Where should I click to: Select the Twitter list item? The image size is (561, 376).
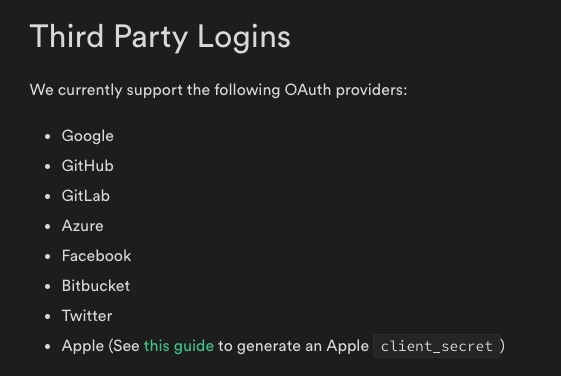click(87, 316)
